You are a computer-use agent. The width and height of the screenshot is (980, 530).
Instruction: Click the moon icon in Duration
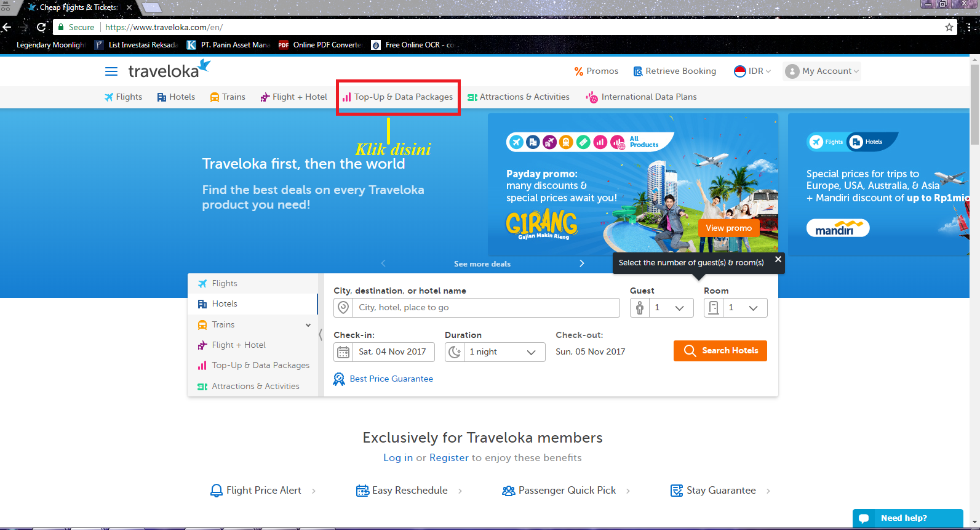click(x=455, y=352)
